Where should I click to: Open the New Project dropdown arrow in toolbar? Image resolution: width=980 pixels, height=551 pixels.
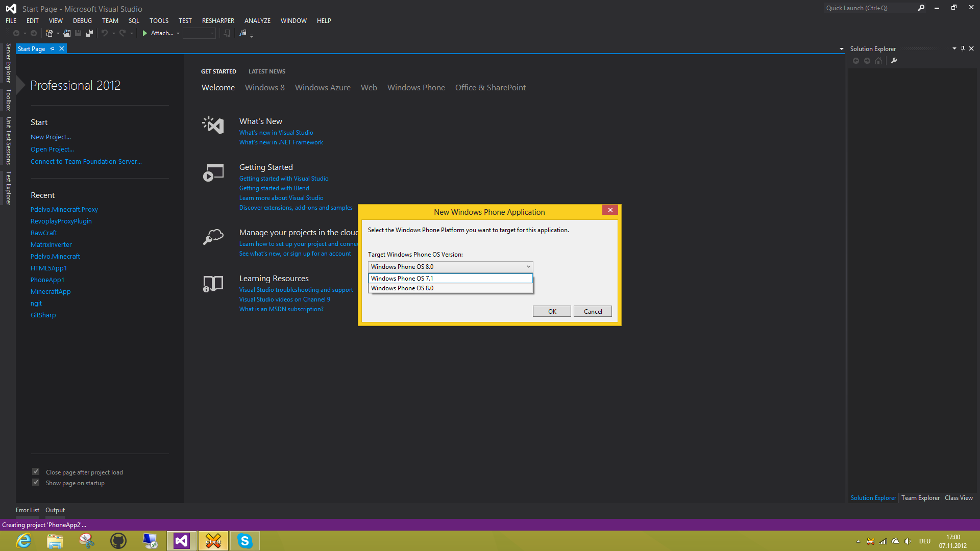point(58,33)
